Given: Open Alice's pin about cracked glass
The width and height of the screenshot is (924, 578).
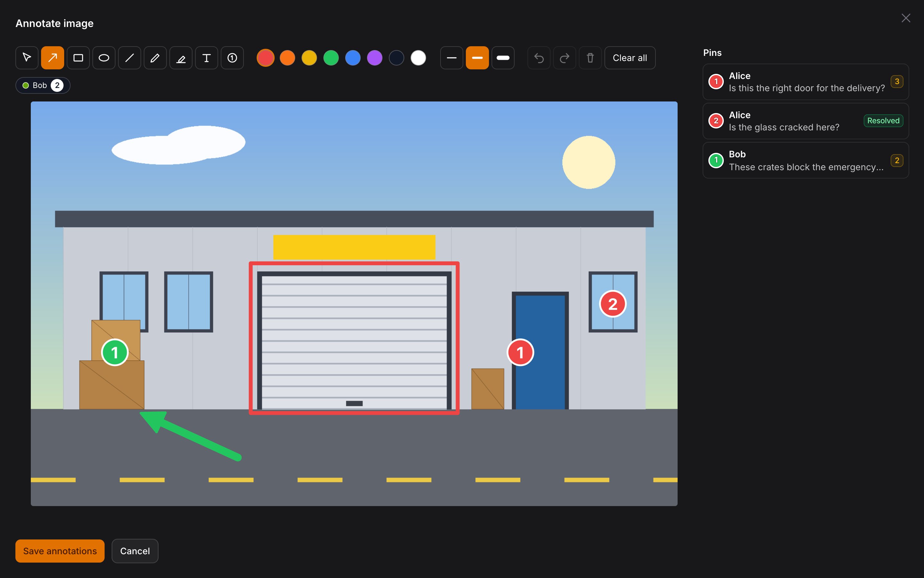Looking at the screenshot, I should tap(806, 121).
